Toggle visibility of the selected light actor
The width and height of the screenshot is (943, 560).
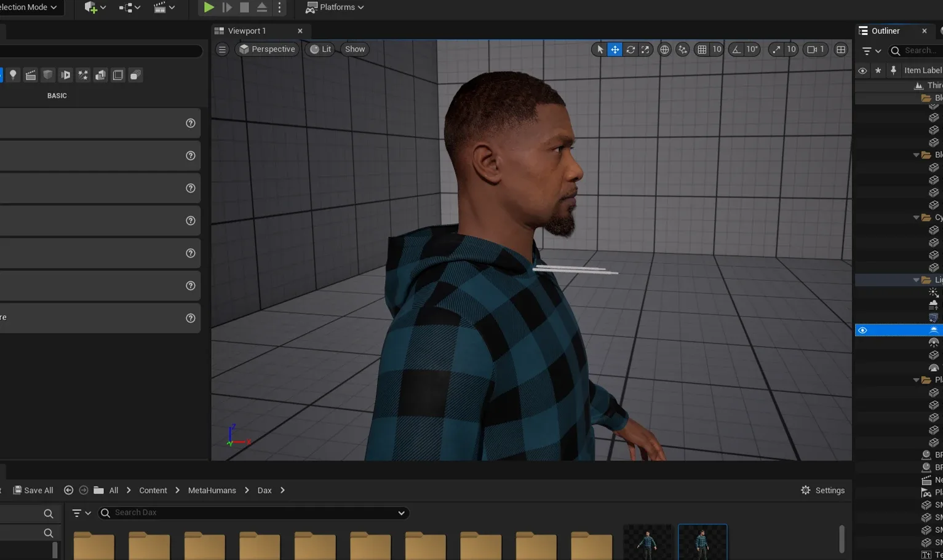pos(862,330)
